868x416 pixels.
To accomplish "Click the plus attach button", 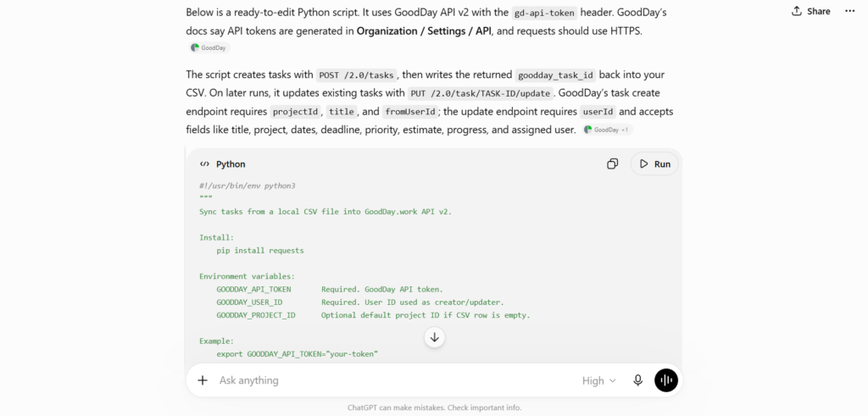I will click(203, 380).
